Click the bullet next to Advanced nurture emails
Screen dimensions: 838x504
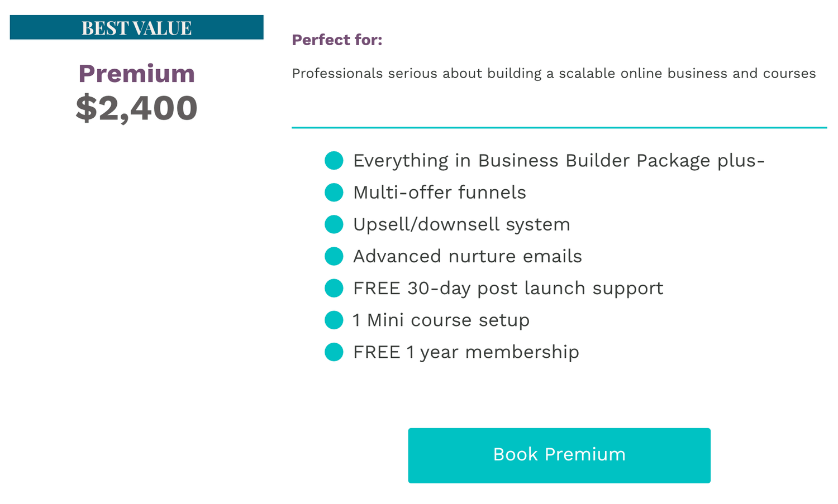click(334, 256)
